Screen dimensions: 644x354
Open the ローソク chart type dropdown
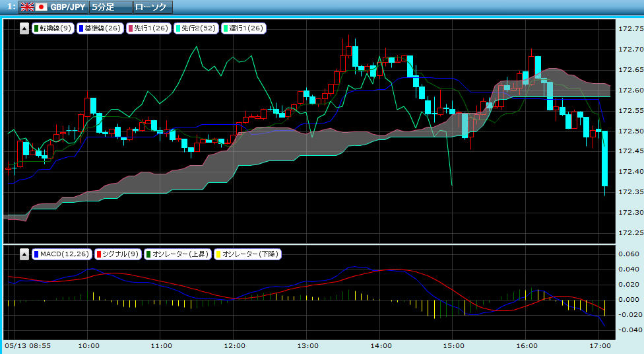click(x=153, y=7)
